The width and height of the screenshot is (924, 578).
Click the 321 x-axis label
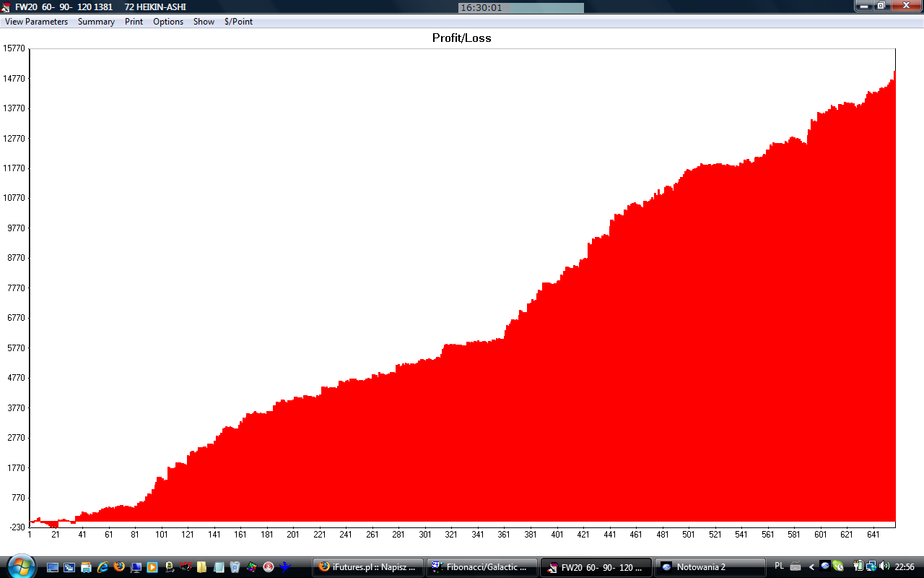(451, 535)
